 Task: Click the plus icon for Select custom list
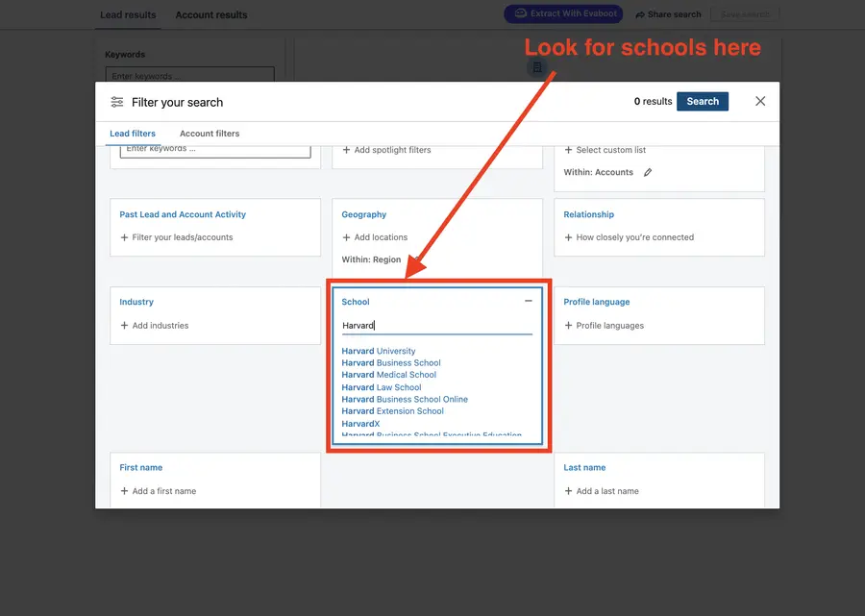pos(568,150)
